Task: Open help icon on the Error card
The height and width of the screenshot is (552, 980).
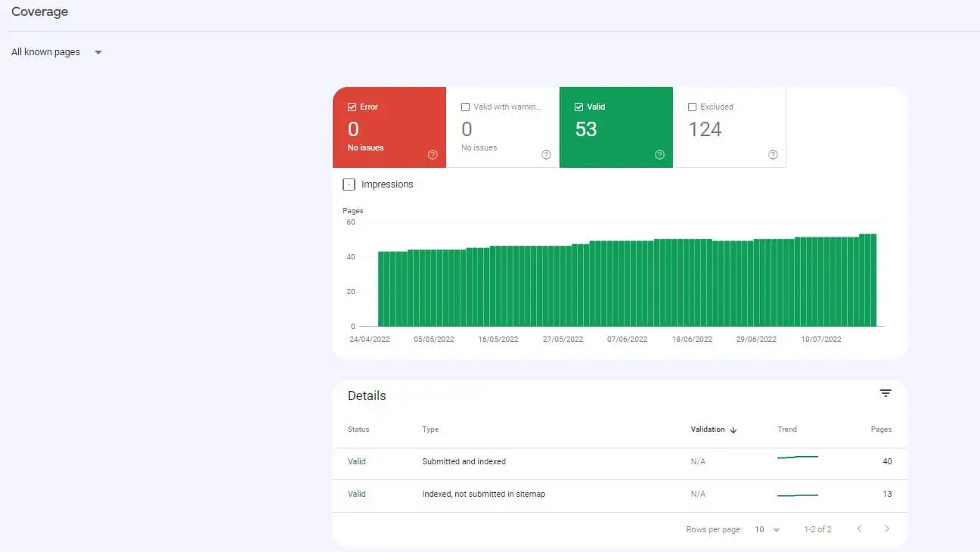Action: [433, 155]
